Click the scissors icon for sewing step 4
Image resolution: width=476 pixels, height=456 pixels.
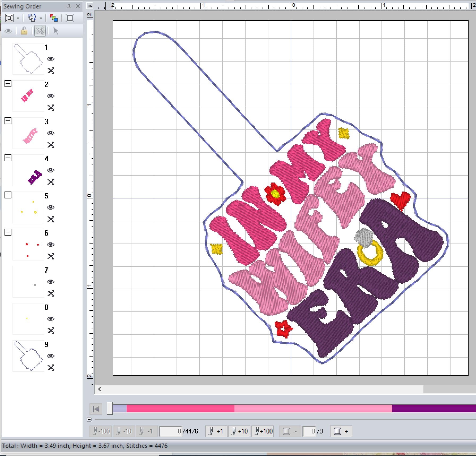(x=51, y=182)
